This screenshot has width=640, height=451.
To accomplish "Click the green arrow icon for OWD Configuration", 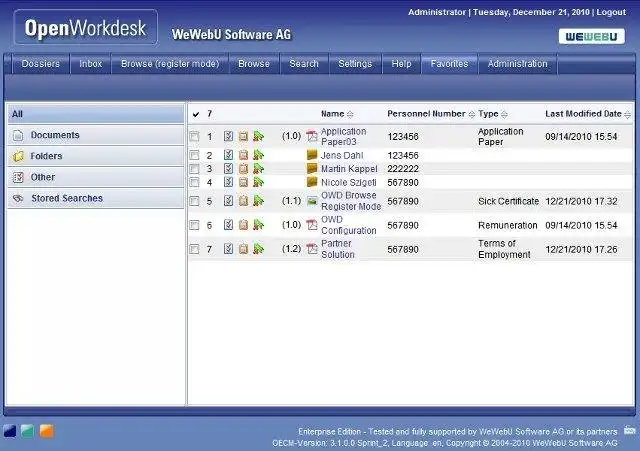I will coord(258,225).
